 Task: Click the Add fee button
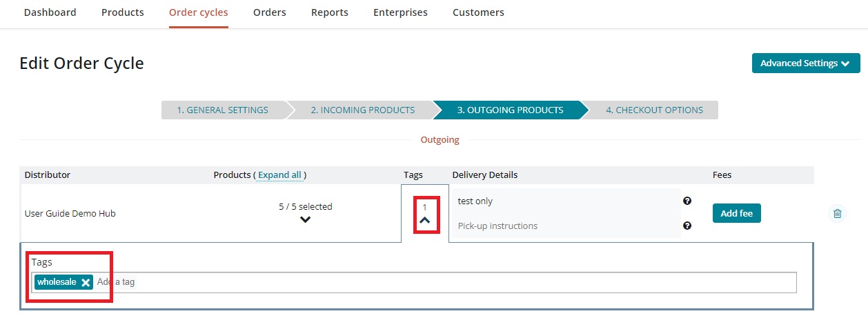736,213
